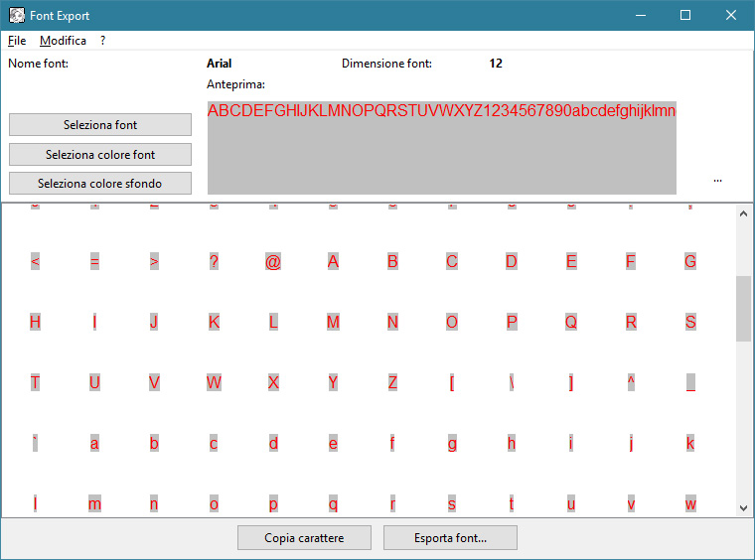
Task: Click the Copia carattere button
Action: [304, 538]
